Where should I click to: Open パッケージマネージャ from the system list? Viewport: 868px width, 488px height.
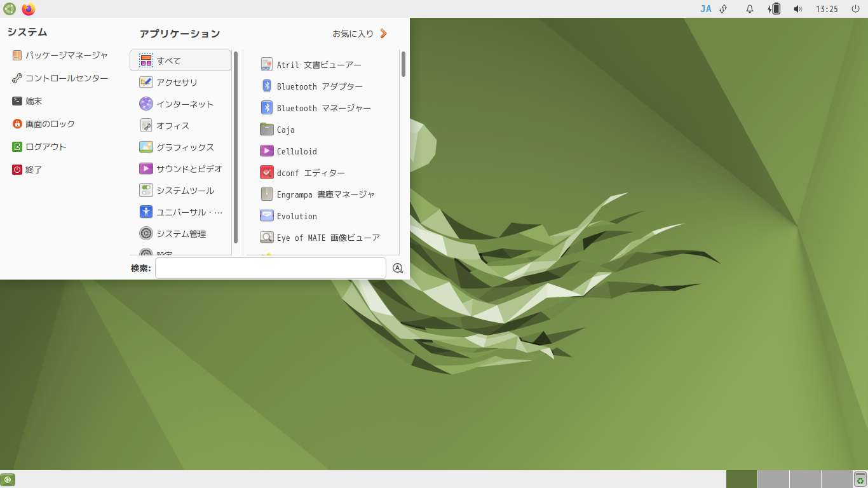[60, 55]
